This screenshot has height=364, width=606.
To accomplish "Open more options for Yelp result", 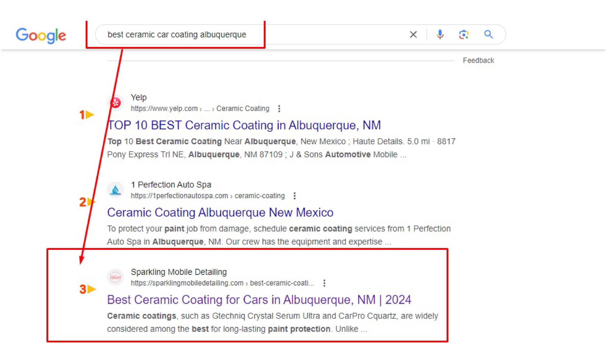I will [x=279, y=108].
